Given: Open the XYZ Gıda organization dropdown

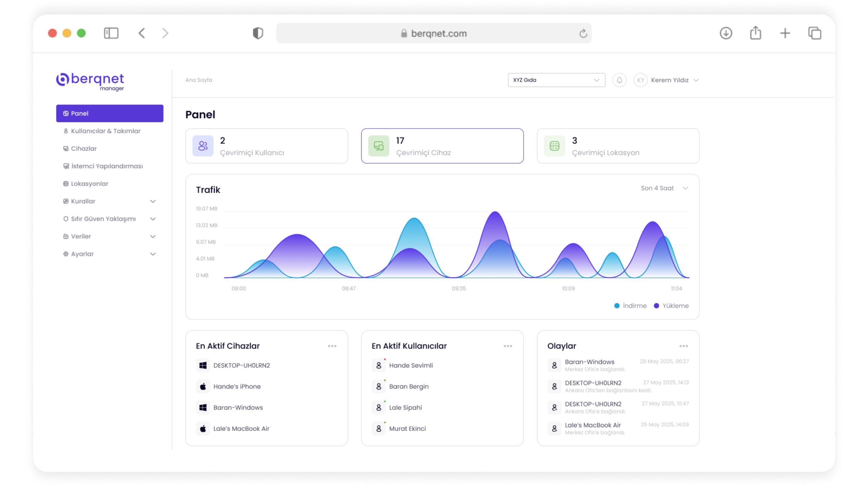Looking at the screenshot, I should [x=556, y=80].
